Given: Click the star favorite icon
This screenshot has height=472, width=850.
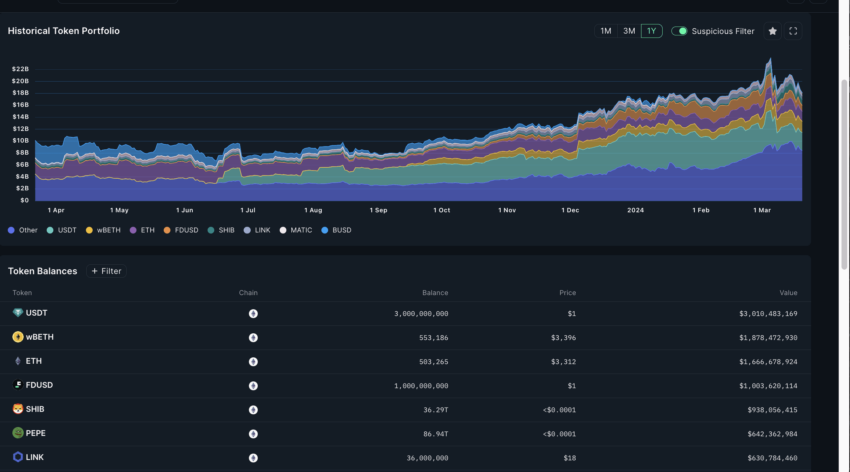Looking at the screenshot, I should [x=772, y=31].
